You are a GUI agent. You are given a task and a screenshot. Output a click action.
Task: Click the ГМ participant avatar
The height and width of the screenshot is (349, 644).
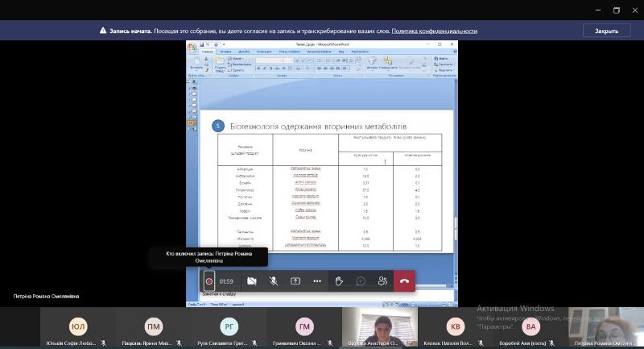click(304, 326)
